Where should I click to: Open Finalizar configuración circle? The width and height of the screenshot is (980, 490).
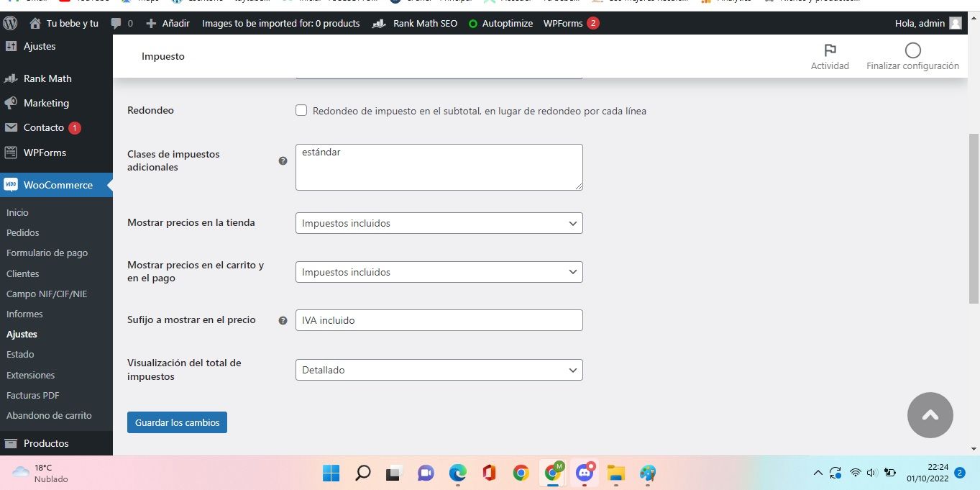(912, 56)
